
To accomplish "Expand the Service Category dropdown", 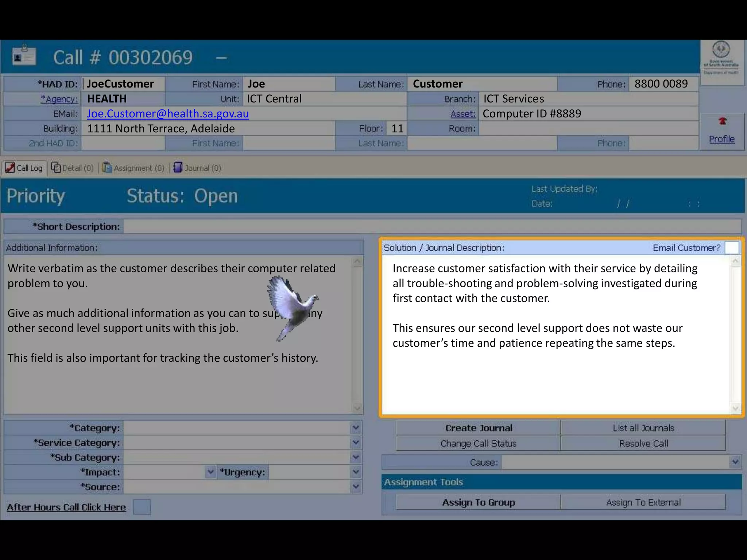I will 356,443.
